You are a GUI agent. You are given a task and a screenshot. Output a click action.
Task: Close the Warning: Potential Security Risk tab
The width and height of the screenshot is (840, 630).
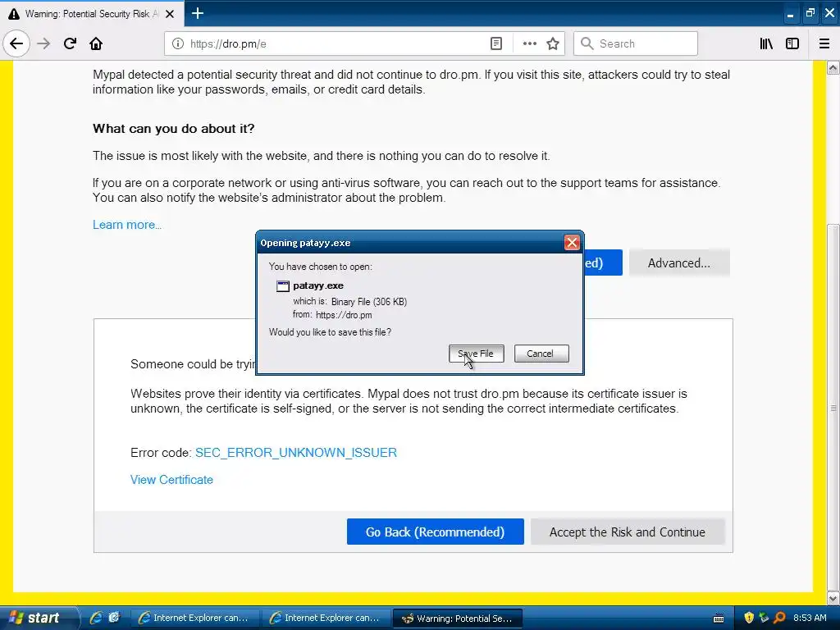(x=170, y=14)
